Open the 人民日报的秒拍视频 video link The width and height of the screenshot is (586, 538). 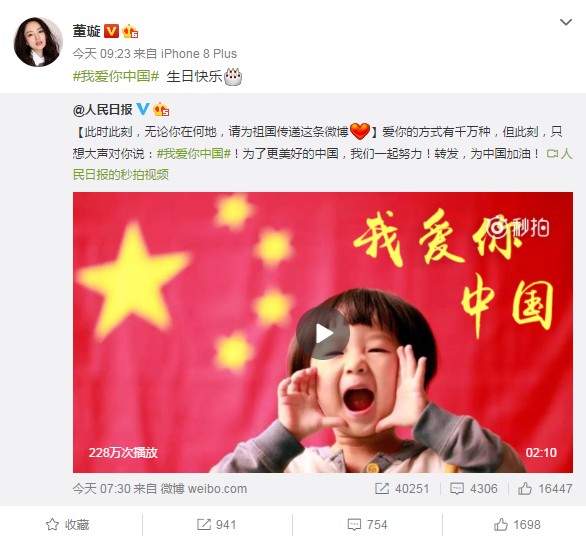322,164
